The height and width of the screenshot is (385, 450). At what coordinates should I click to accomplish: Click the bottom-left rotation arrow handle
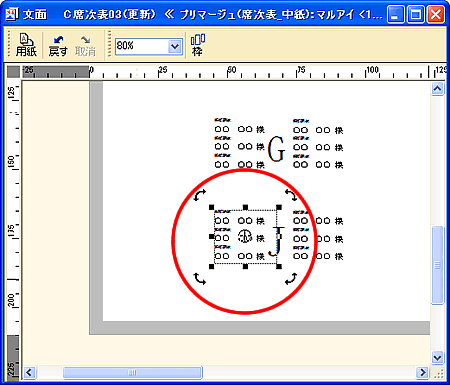(199, 279)
